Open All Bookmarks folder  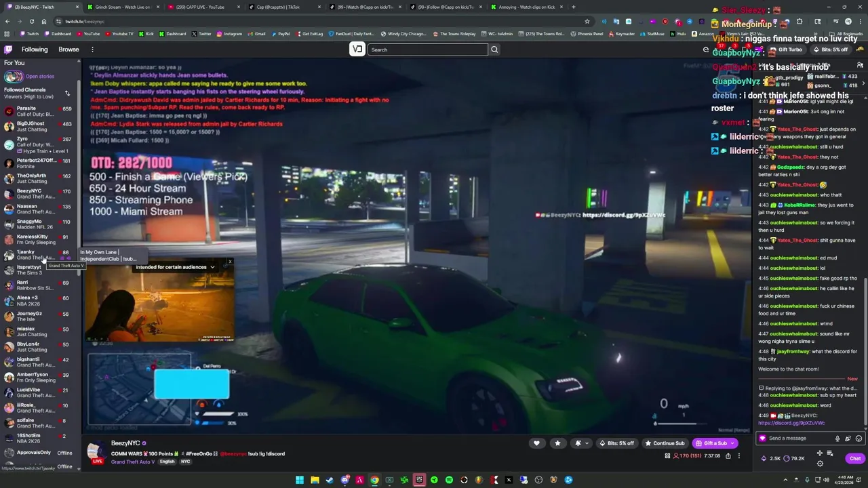pyautogui.click(x=846, y=34)
